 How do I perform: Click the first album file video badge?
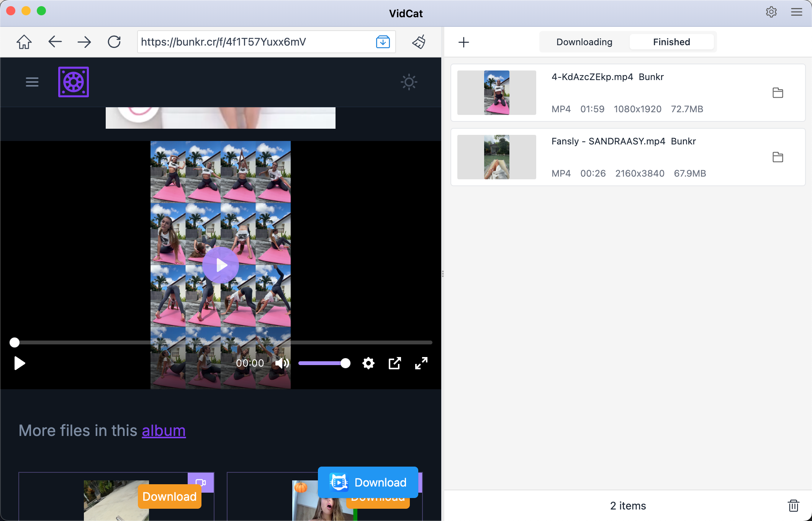(x=201, y=482)
